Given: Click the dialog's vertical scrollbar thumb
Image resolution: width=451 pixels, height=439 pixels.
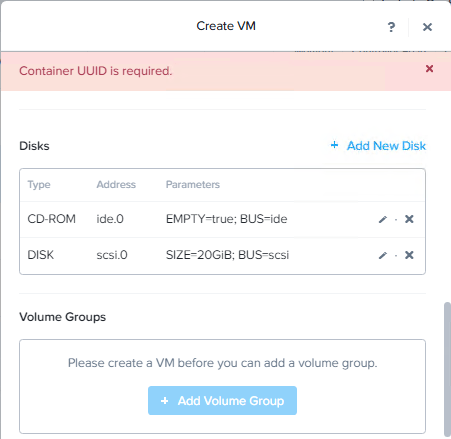Looking at the screenshot, I should (x=447, y=369).
